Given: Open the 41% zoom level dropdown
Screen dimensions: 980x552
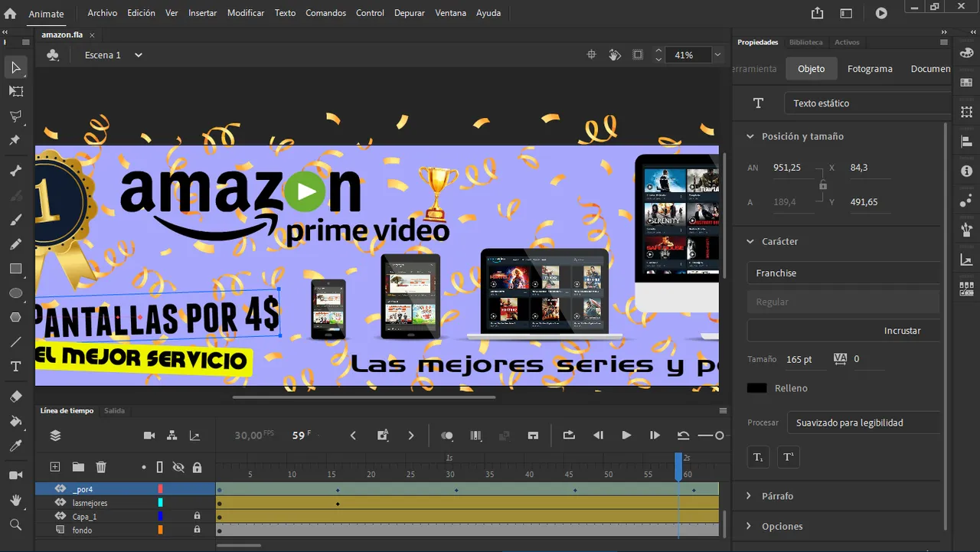Looking at the screenshot, I should click(717, 55).
